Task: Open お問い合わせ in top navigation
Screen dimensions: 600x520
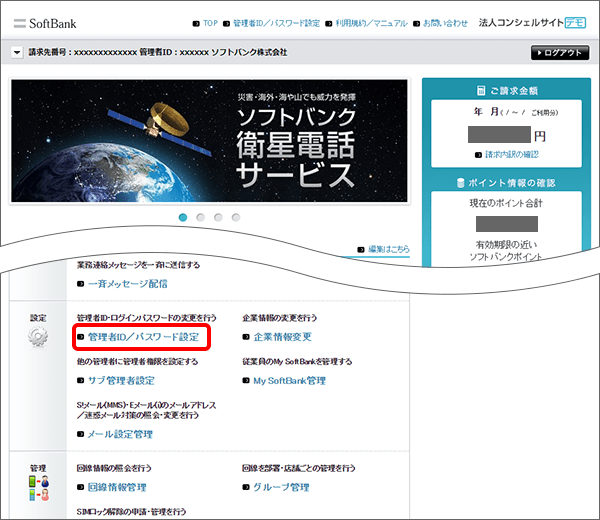Action: click(445, 23)
